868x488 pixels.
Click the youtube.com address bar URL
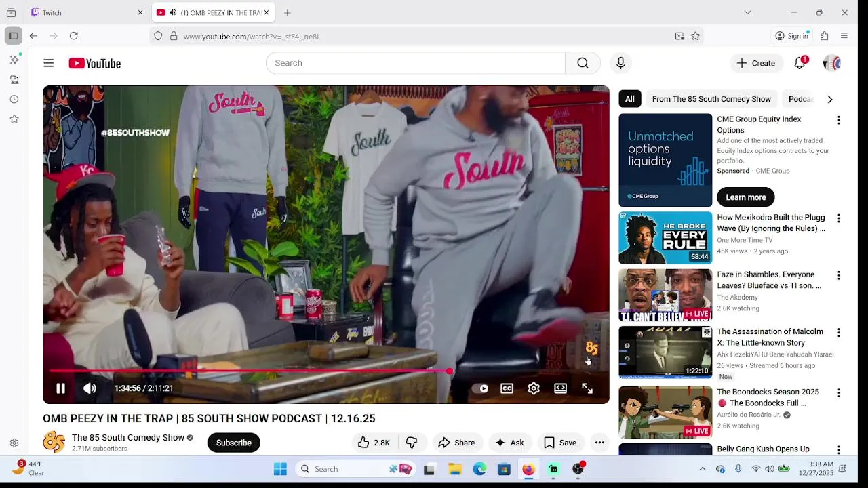pyautogui.click(x=251, y=37)
